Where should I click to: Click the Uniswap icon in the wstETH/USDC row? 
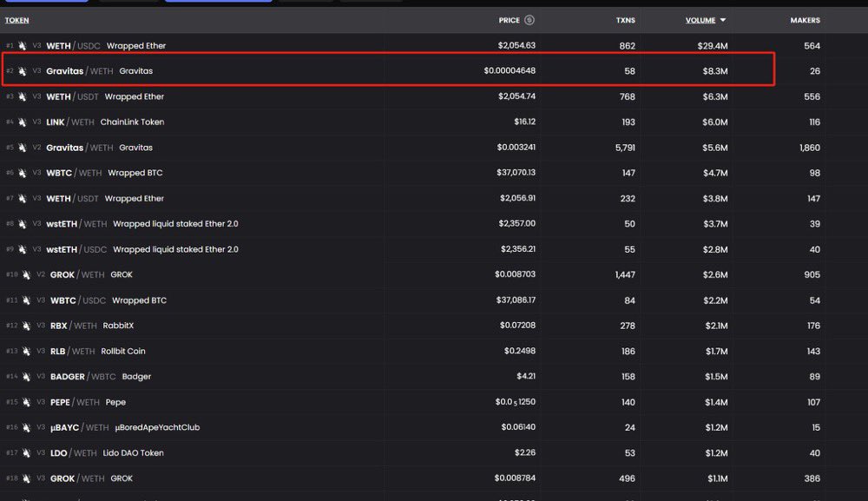(23, 250)
